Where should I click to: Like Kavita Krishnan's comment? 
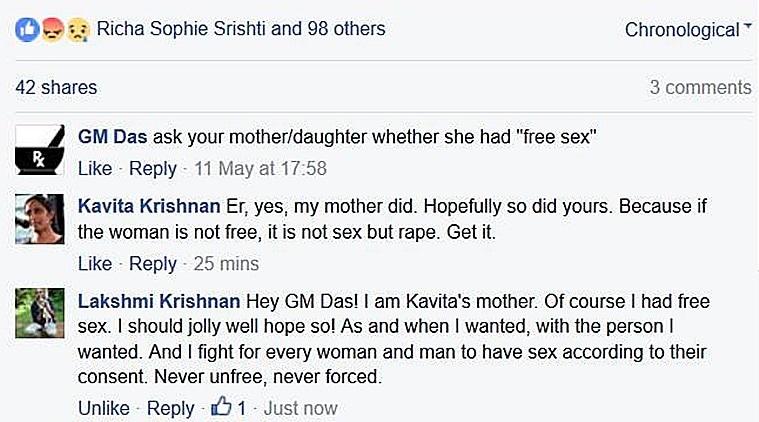pyautogui.click(x=95, y=264)
